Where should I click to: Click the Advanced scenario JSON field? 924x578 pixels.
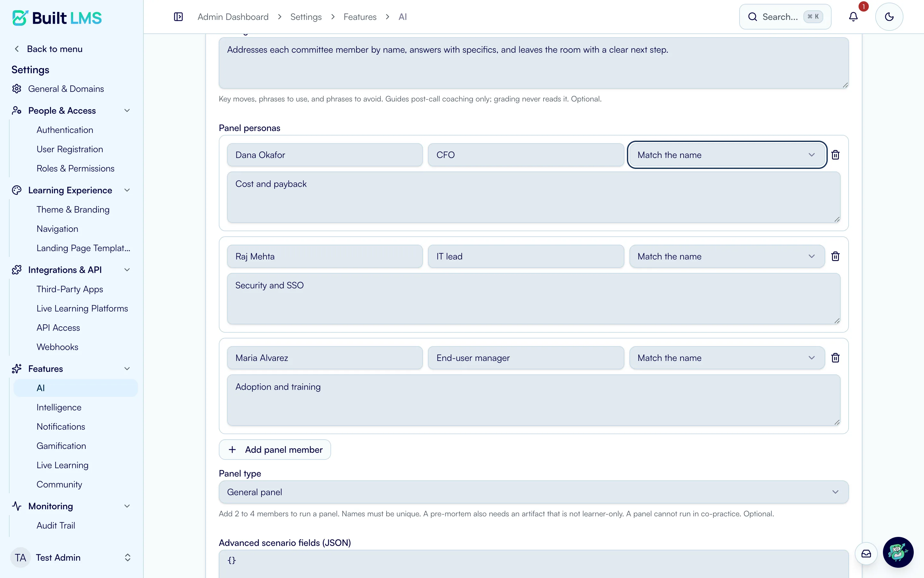coord(534,564)
